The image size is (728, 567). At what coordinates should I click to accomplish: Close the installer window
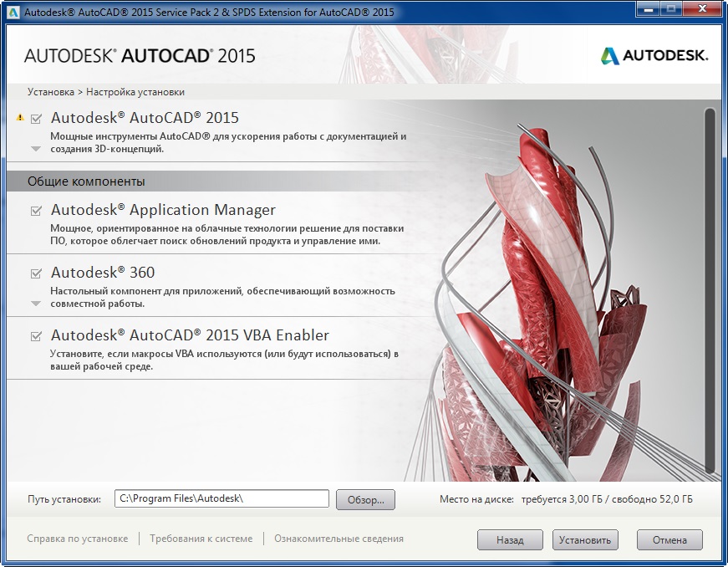(703, 9)
